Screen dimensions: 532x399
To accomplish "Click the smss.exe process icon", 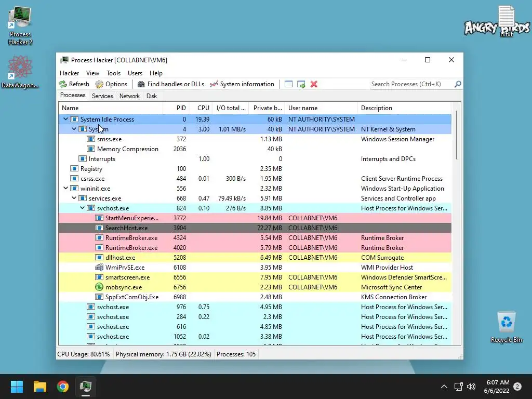I will pyautogui.click(x=90, y=139).
